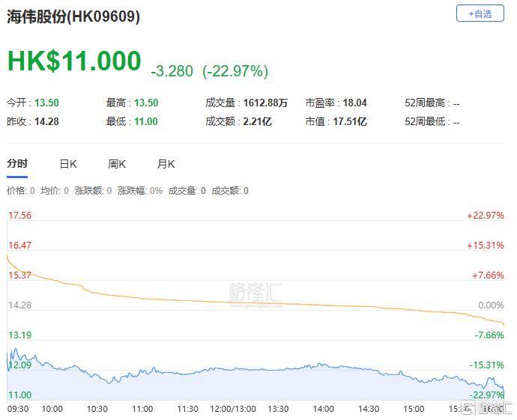Click 涨跌幅: 0% readout
Viewport: 517px width, 420px height.
[140, 191]
